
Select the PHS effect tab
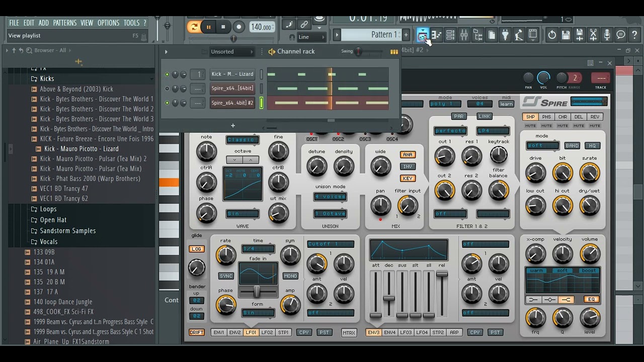coord(546,117)
